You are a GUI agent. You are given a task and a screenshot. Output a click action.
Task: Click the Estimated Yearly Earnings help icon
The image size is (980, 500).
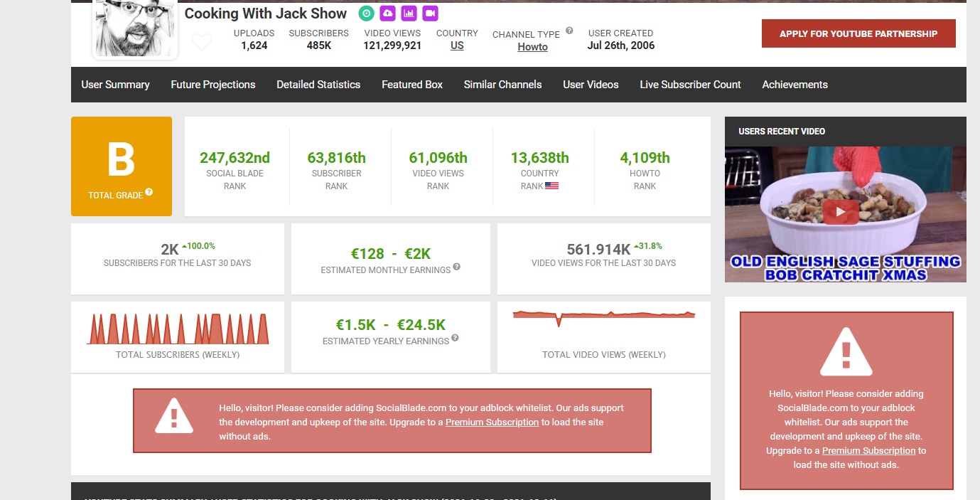[456, 338]
